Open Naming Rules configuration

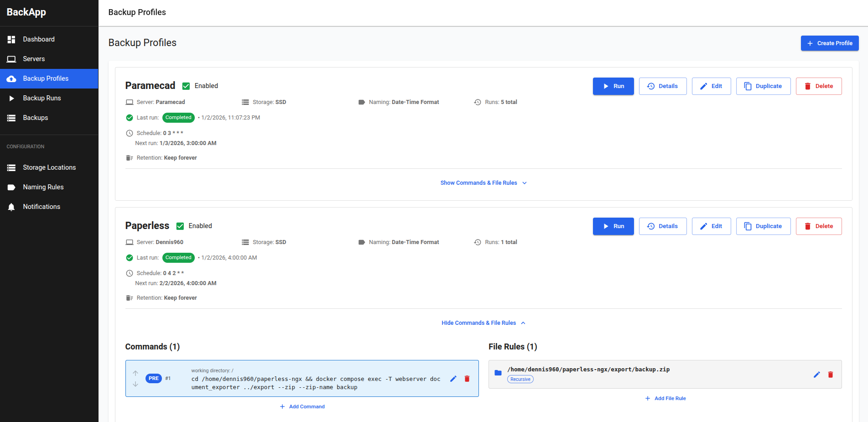49,187
